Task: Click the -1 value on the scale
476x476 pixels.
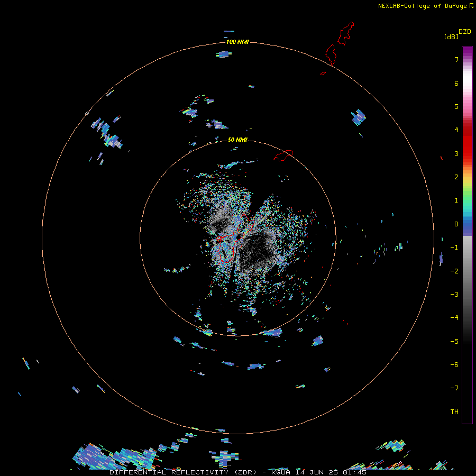Action: [x=454, y=248]
